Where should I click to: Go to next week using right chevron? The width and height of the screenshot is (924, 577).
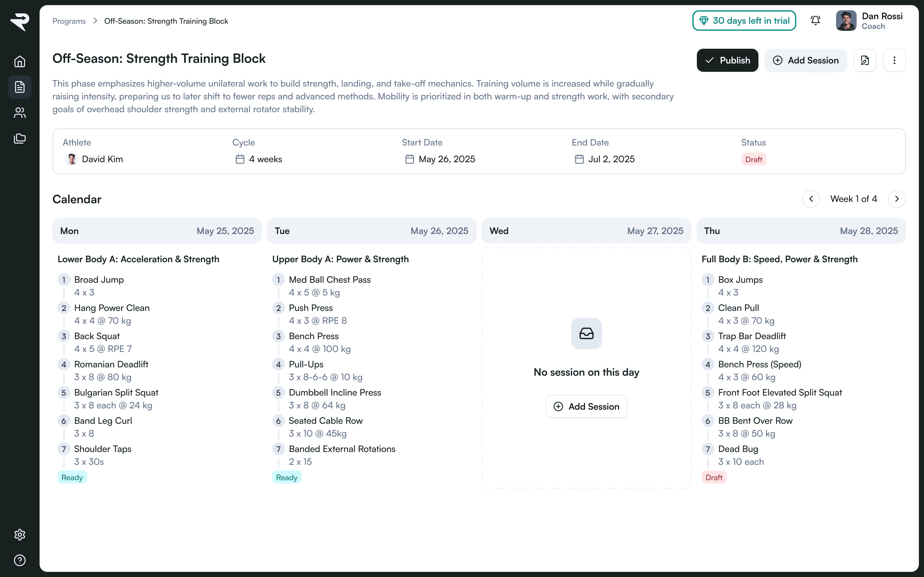tap(897, 199)
